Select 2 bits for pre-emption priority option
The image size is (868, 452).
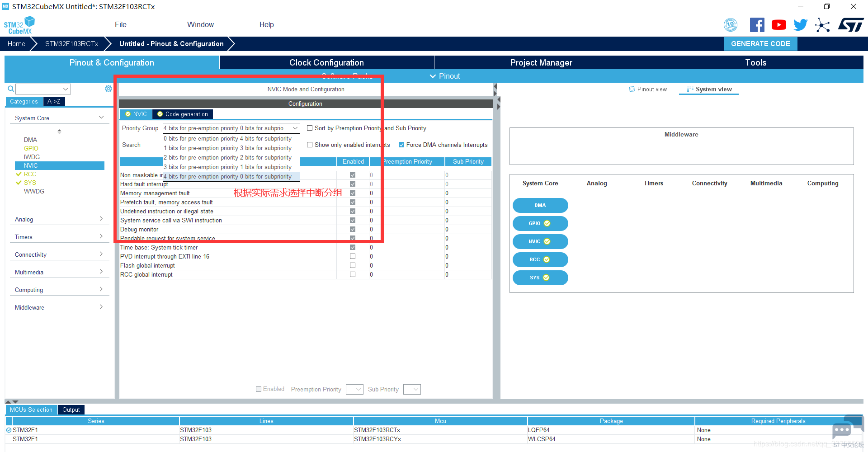[231, 158]
